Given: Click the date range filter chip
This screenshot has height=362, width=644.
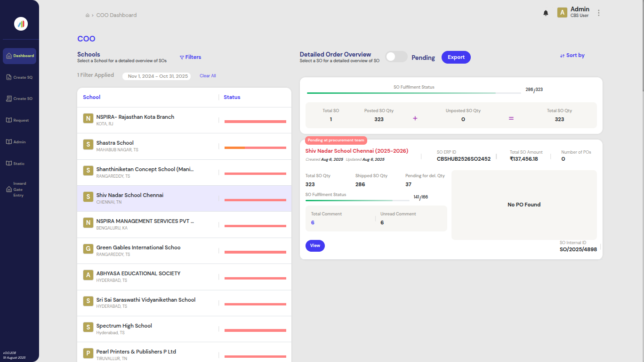Looking at the screenshot, I should coord(157,76).
